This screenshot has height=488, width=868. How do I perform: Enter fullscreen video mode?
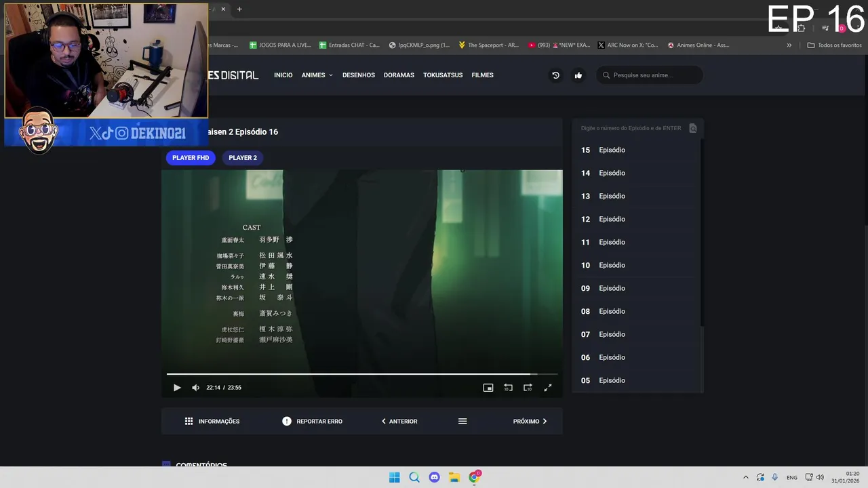click(548, 388)
